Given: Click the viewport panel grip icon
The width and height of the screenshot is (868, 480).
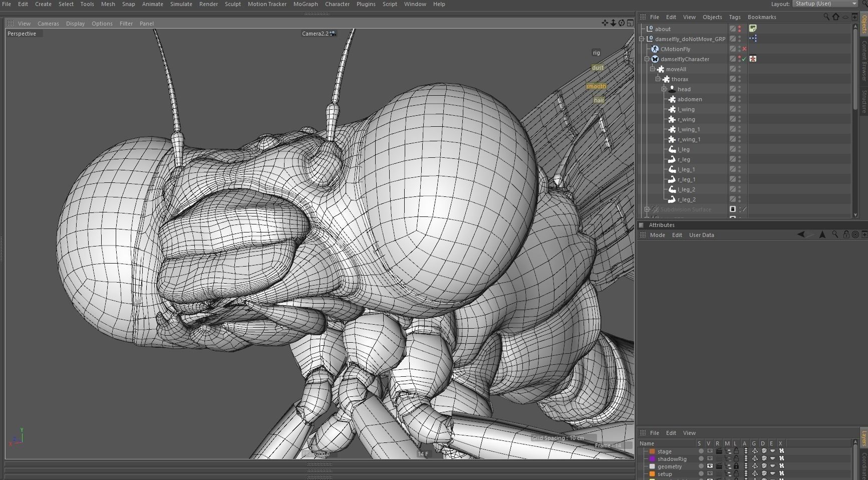Looking at the screenshot, I should 11,24.
